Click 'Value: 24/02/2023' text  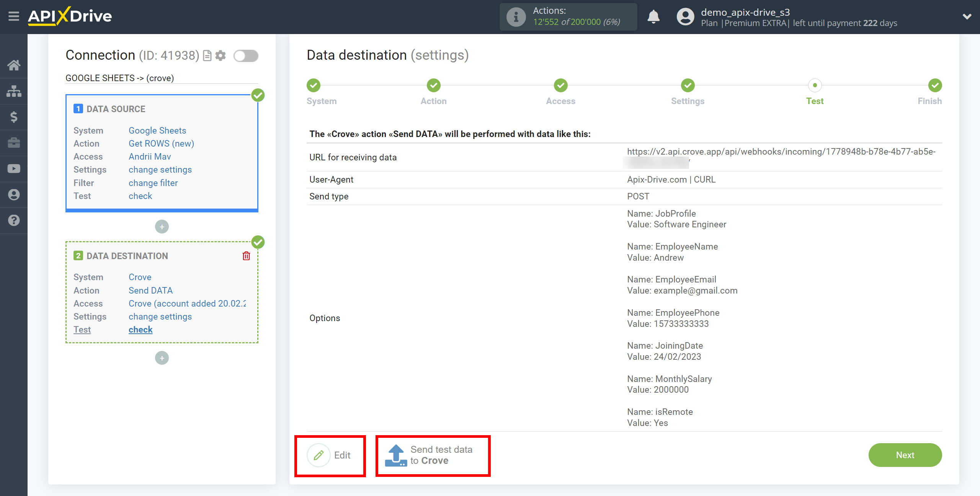664,357
